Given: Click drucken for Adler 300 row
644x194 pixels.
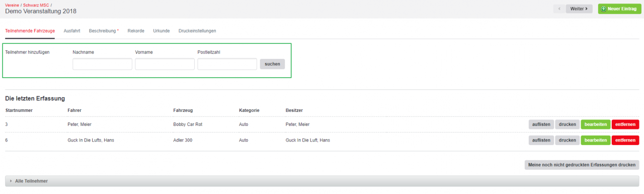Looking at the screenshot, I should click(568, 140).
